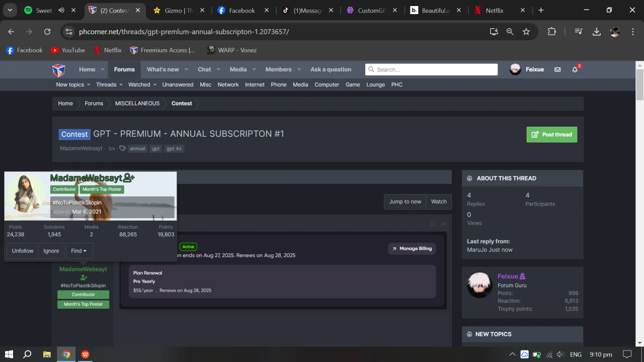644x362 pixels.
Task: Click the volume icon in system tray
Action: coord(560,354)
